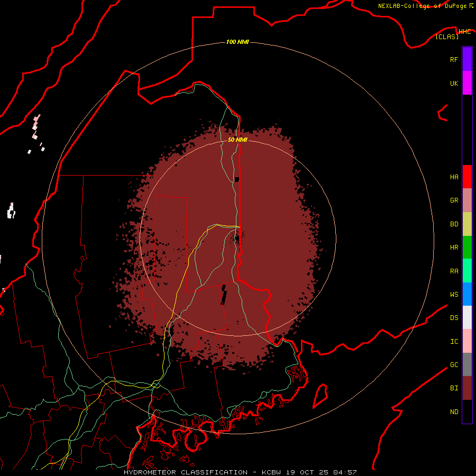Click the 50 NMI range ring label
The image size is (476, 476).
tap(237, 140)
